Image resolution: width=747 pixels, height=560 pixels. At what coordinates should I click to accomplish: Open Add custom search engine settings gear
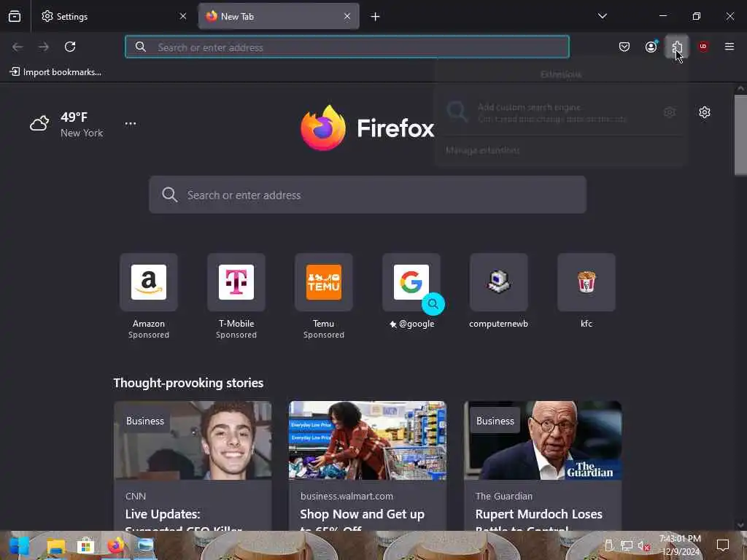[x=670, y=112]
